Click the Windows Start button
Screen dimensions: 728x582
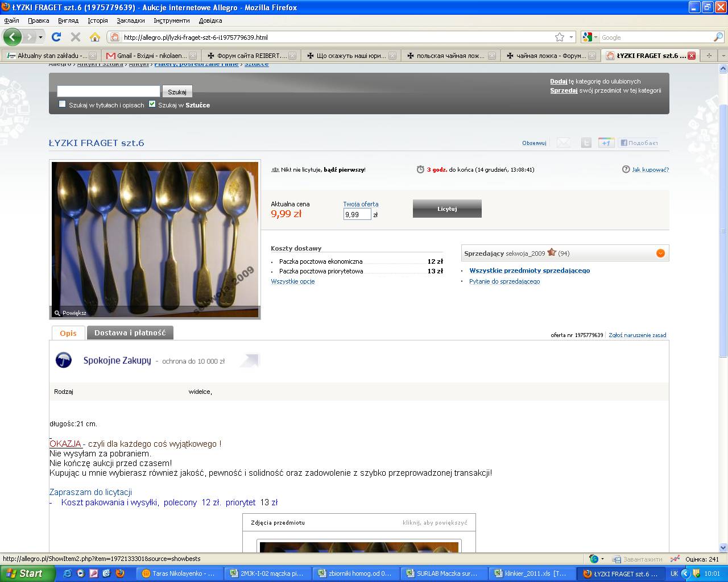tap(27, 573)
